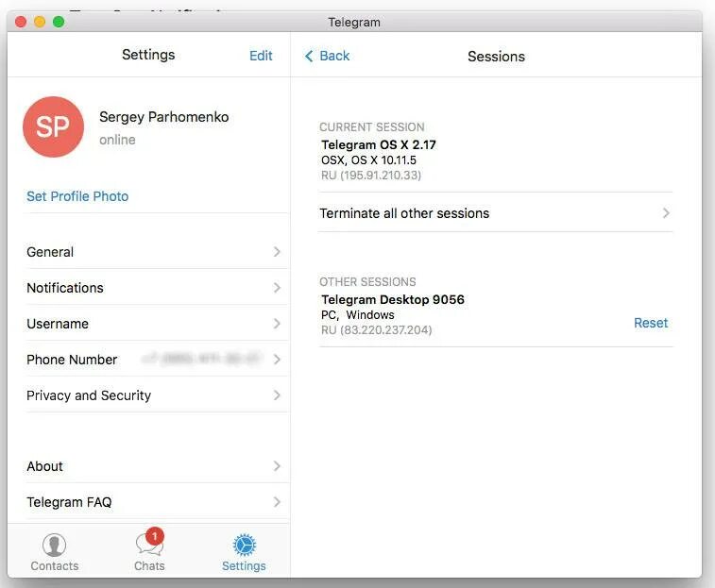Open the About row

point(153,466)
